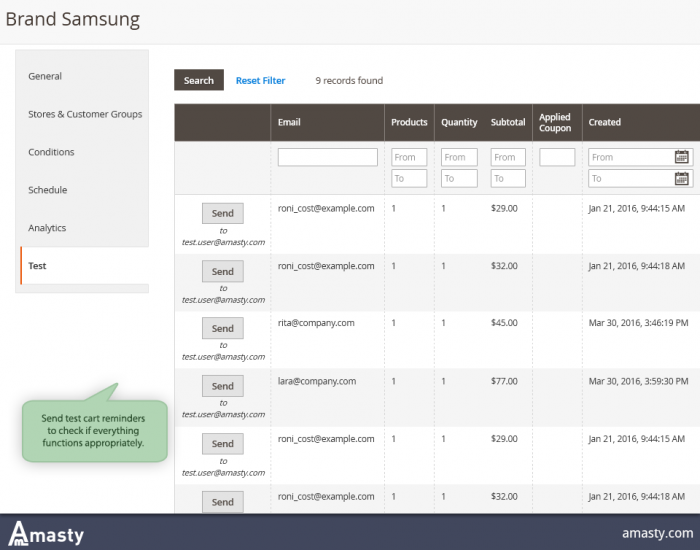This screenshot has width=700, height=550.
Task: Focus the Quantity From filter field
Action: point(459,157)
